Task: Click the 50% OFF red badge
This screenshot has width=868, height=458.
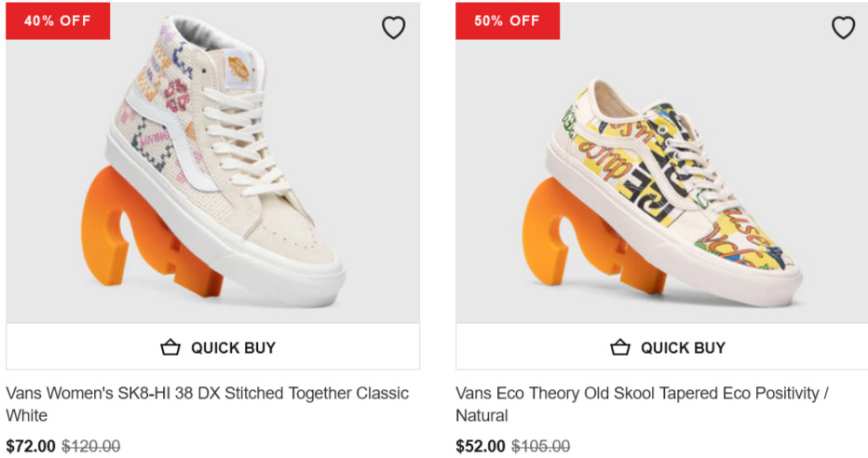Action: point(507,20)
